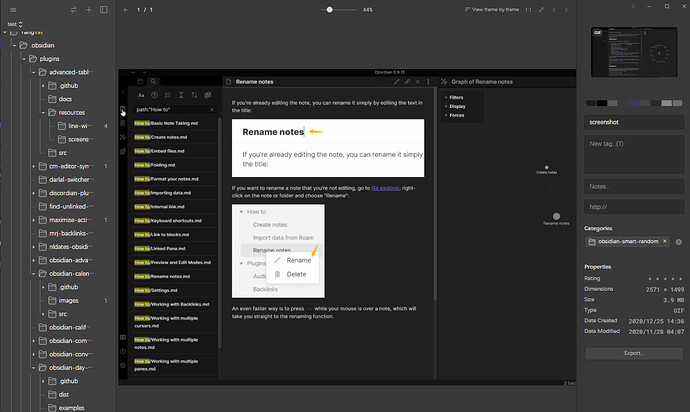Click the first dark color swatch
The width and height of the screenshot is (690, 412).
(x=591, y=103)
